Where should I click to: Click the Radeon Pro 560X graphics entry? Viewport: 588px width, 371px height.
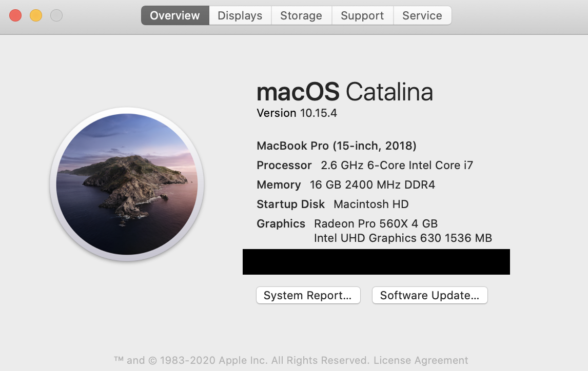(376, 223)
